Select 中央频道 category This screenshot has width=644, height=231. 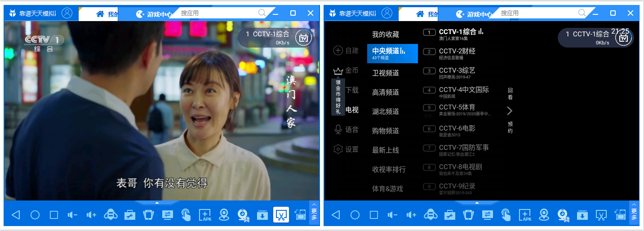(x=392, y=53)
